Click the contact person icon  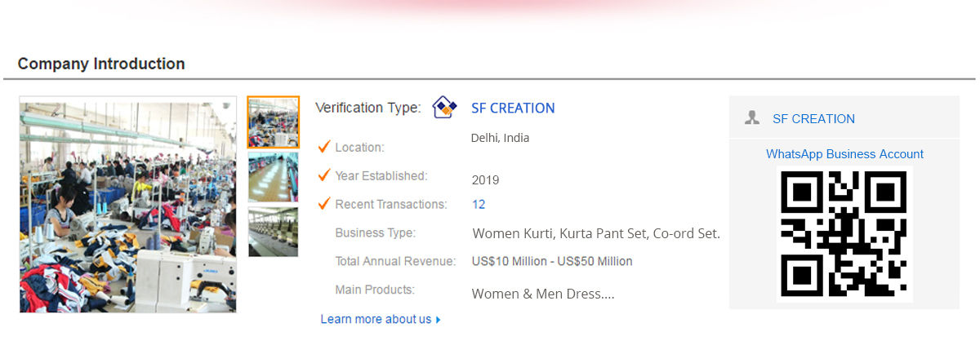[752, 118]
